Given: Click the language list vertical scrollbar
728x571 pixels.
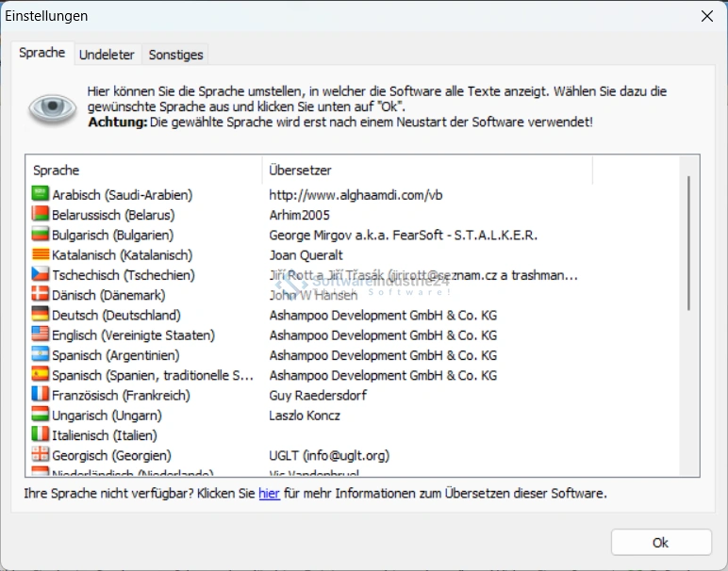Looking at the screenshot, I should (x=689, y=243).
